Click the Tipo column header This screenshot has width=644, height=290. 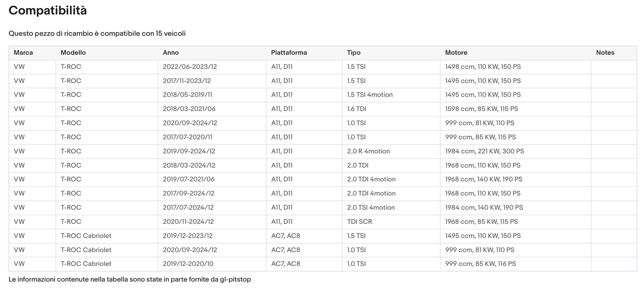[354, 53]
